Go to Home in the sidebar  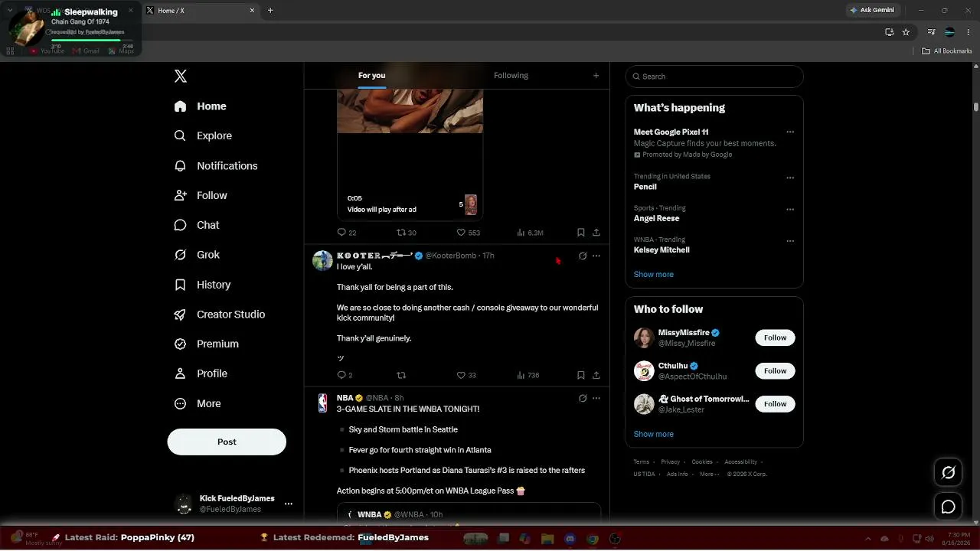tap(200, 106)
